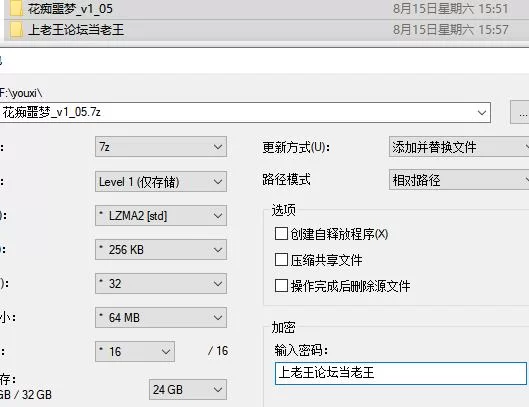Enable the 操作完成后删除源文件 checkbox
Viewport: 529px width, 407px height.
pos(281,286)
